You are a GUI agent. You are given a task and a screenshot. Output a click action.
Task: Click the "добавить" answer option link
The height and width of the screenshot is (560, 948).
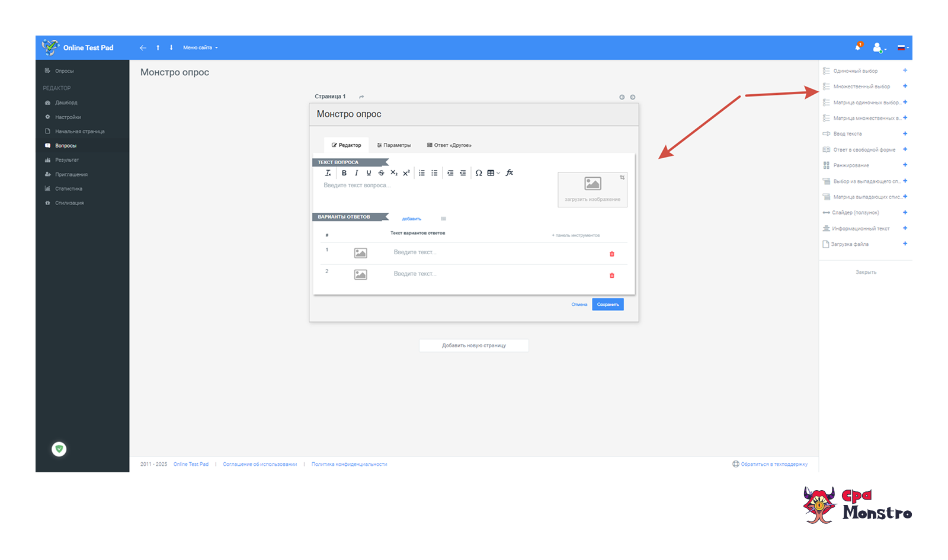[x=412, y=219]
